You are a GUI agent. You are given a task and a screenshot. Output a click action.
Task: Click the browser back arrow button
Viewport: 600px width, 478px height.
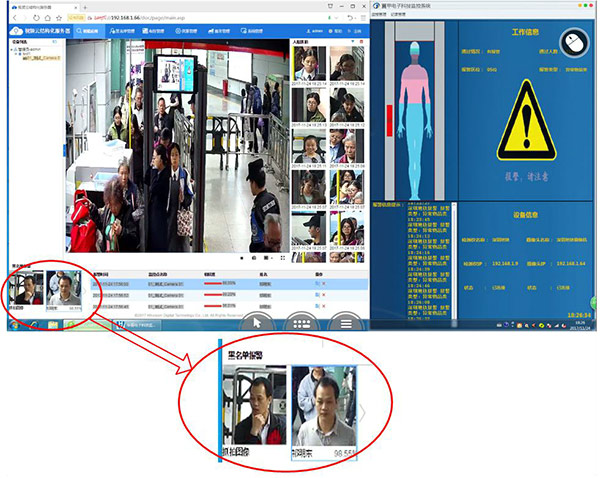(12, 18)
